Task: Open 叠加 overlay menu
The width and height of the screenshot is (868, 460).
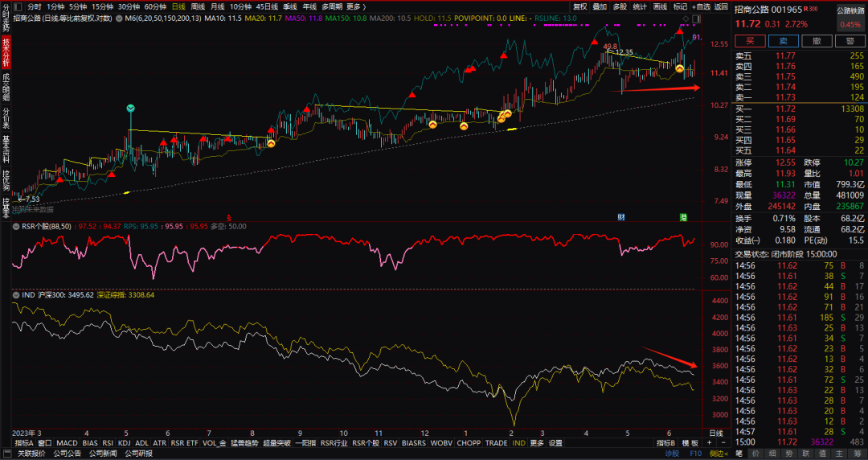Action: (600, 6)
